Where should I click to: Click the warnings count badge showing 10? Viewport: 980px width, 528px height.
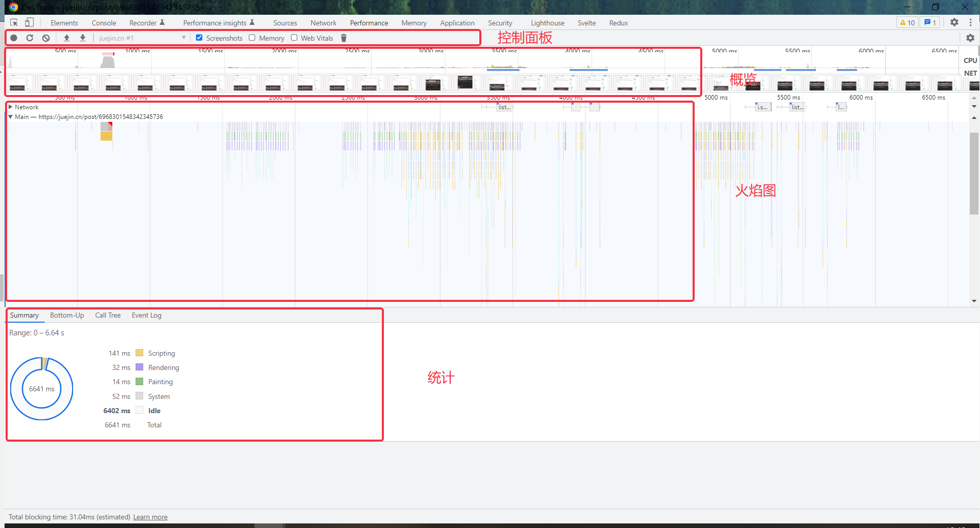tap(907, 23)
